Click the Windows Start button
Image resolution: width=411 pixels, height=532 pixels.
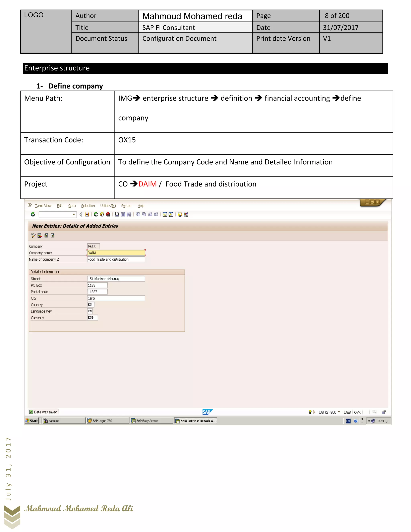tap(32, 421)
